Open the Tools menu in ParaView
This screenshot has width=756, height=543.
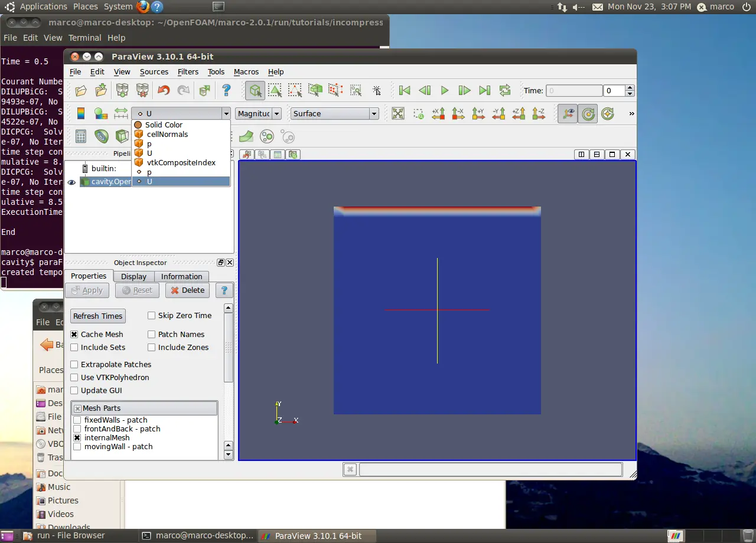click(x=216, y=72)
